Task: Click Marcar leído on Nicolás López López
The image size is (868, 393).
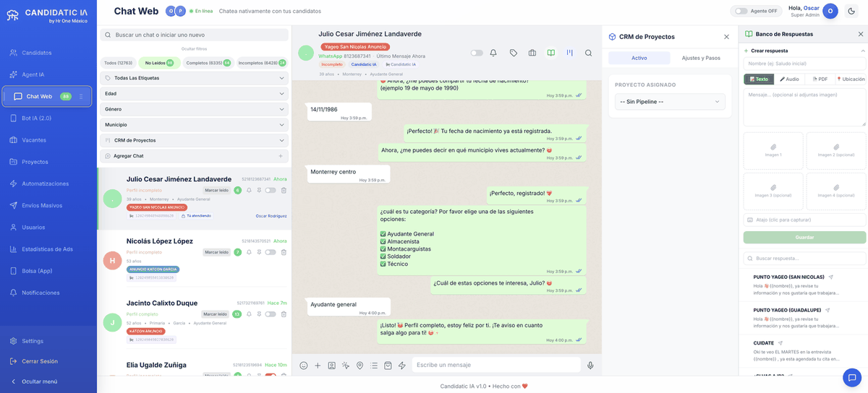Action: 217,252
